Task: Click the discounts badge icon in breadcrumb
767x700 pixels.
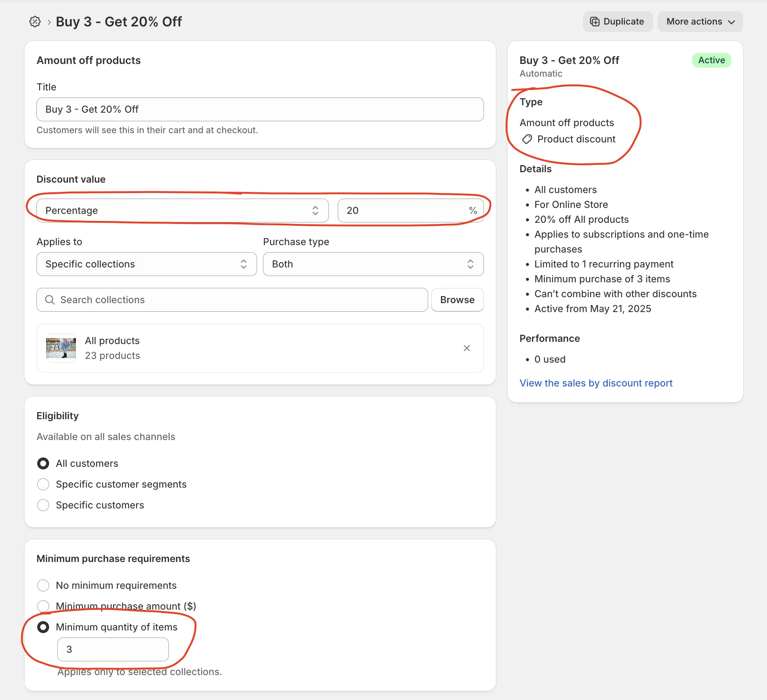Action: click(x=35, y=22)
